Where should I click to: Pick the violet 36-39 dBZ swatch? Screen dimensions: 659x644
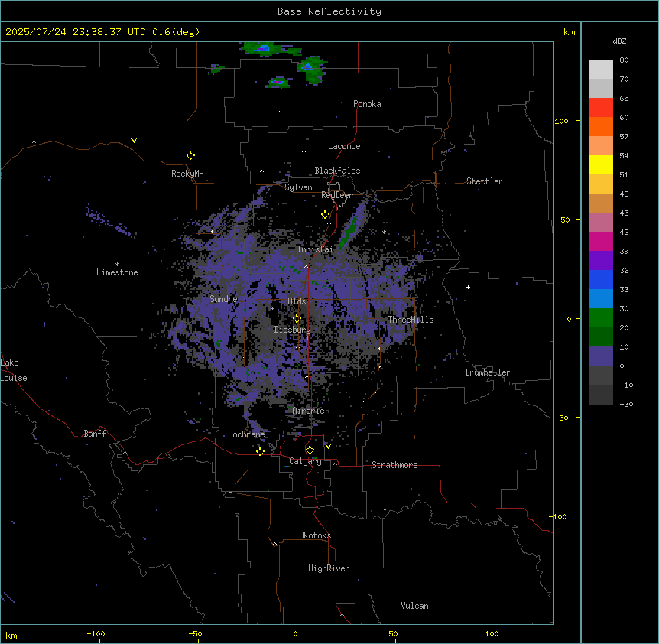[x=601, y=261]
